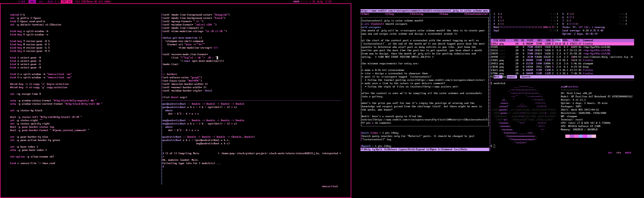This screenshot has height=198, width=644.
Task: Select the rtv window in tmux status
Action: click(619, 153)
